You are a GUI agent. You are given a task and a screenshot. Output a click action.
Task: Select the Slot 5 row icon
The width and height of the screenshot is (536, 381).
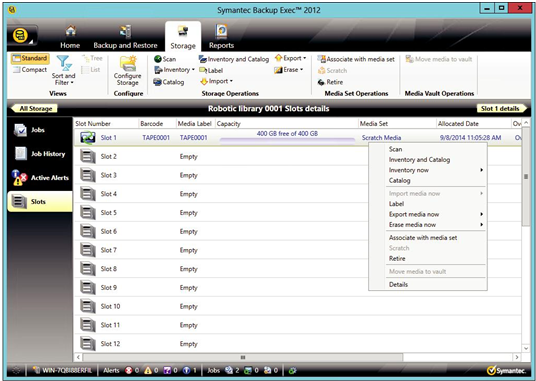pyautogui.click(x=88, y=213)
